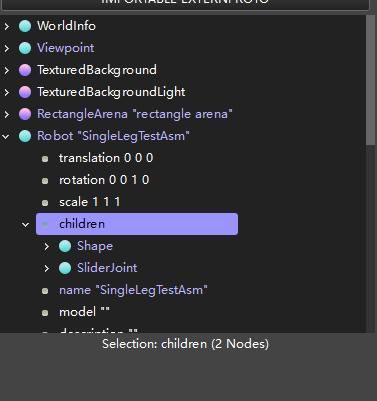
Task: Click the TexturedBackgroundLight purple node icon
Action: (25, 92)
